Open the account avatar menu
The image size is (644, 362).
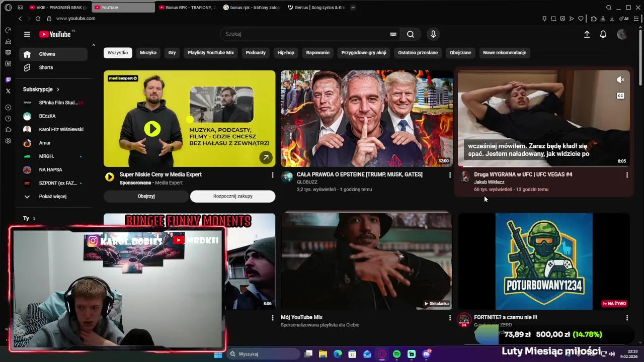point(622,34)
